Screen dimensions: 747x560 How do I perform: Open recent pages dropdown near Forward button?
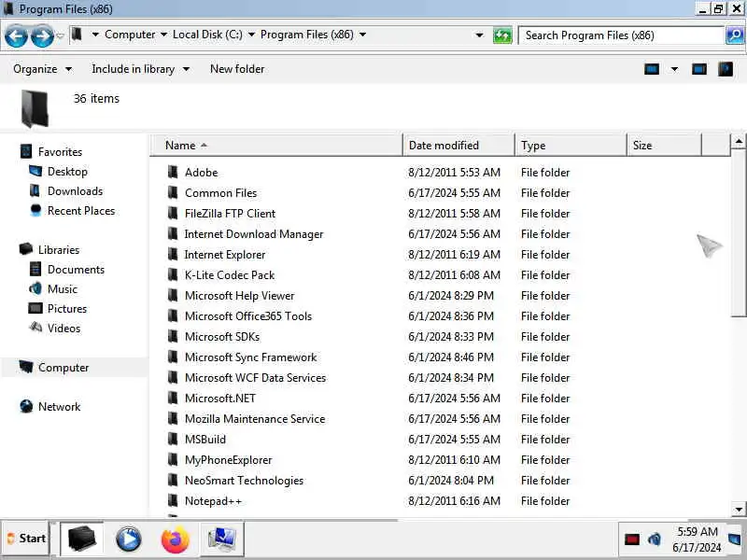click(x=60, y=35)
